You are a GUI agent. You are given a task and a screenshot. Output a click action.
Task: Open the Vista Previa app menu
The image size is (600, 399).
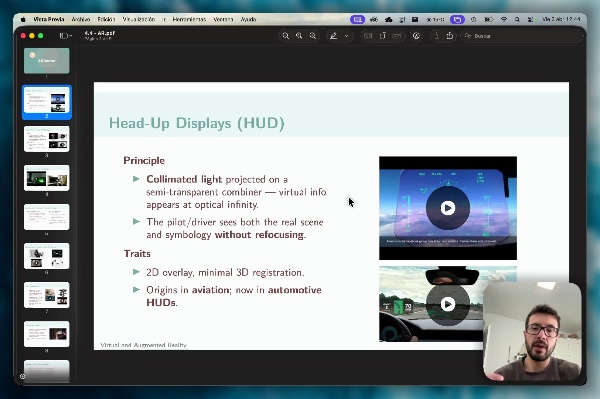49,19
